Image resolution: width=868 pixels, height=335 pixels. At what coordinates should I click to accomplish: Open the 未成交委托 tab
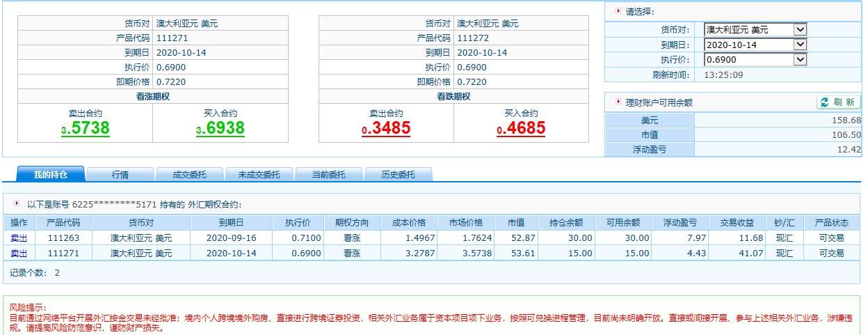(x=259, y=174)
